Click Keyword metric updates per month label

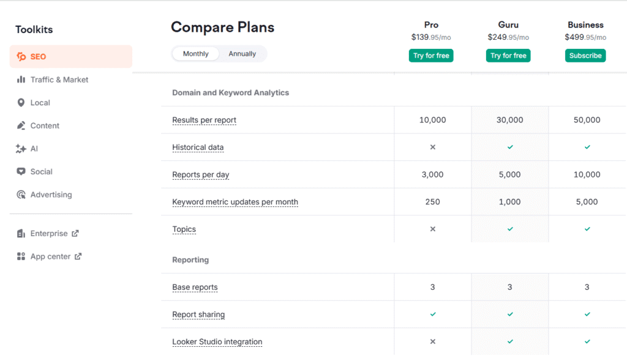235,202
